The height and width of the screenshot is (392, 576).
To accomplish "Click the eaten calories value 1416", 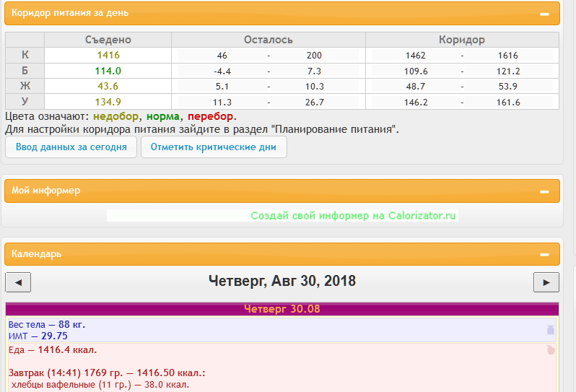I will pos(108,56).
